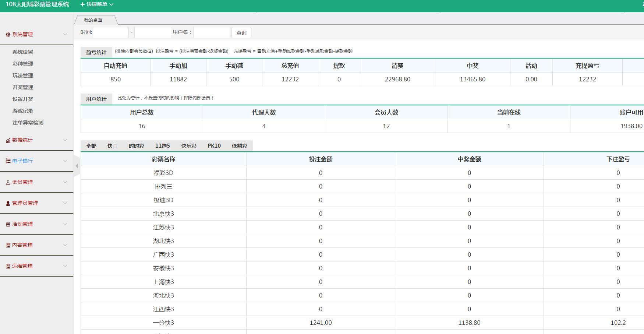Click the person icon beside 会员管理
This screenshot has height=334, width=644.
tap(8, 182)
